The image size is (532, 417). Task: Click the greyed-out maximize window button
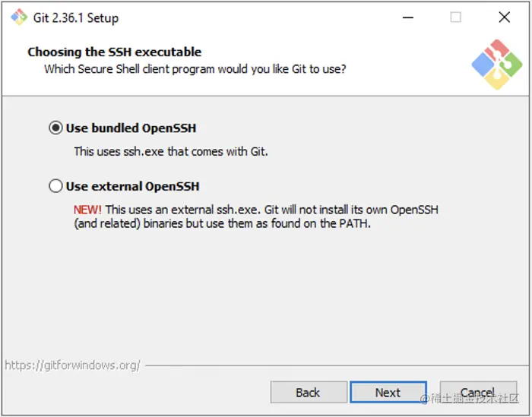(x=455, y=17)
